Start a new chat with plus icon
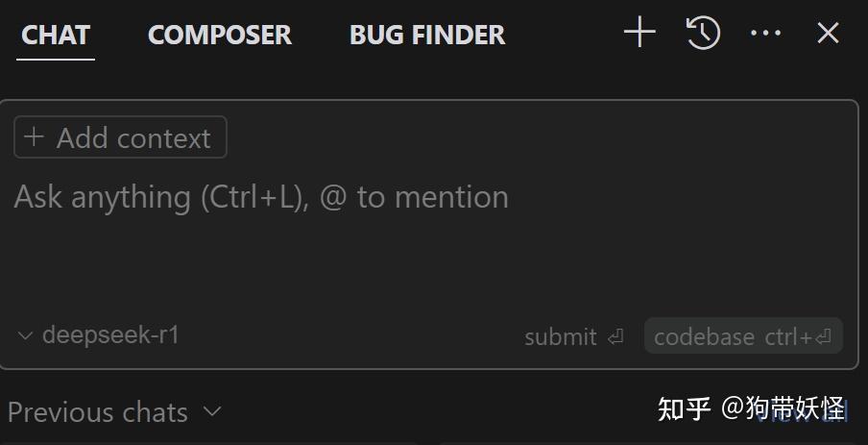868x445 pixels. pyautogui.click(x=639, y=34)
